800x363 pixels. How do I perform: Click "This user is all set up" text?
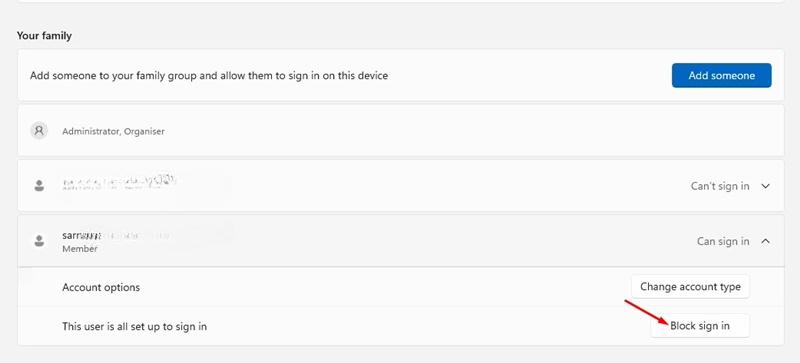(135, 326)
